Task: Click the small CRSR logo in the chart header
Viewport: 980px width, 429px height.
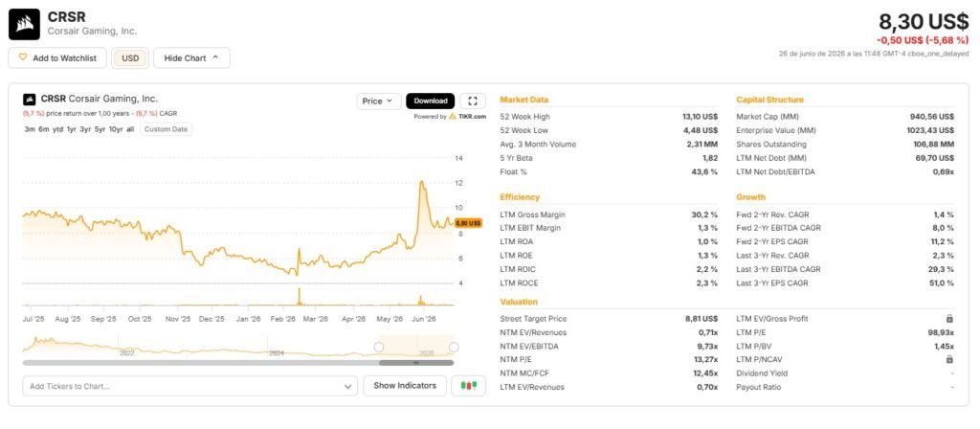Action: pos(30,100)
